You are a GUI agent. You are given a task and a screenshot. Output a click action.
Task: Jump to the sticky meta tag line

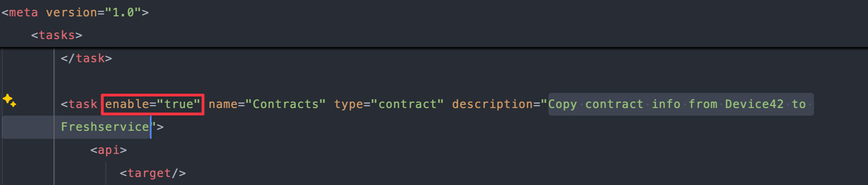tap(23, 12)
